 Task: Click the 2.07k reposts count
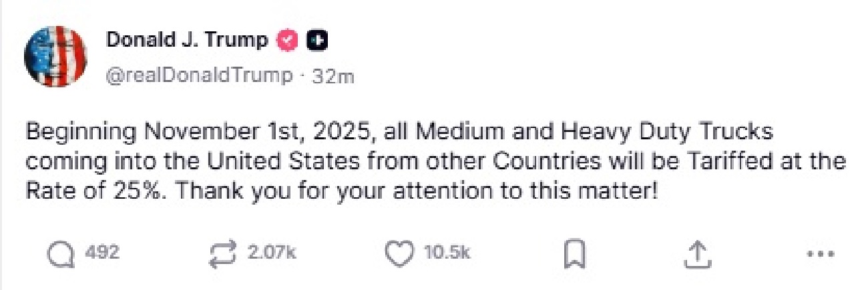pyautogui.click(x=271, y=253)
